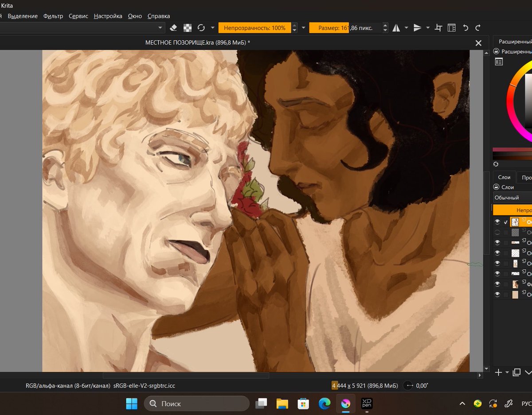Screen dimensions: 532x415
Task: Set layer opacity Непро slider
Action: tap(512, 210)
